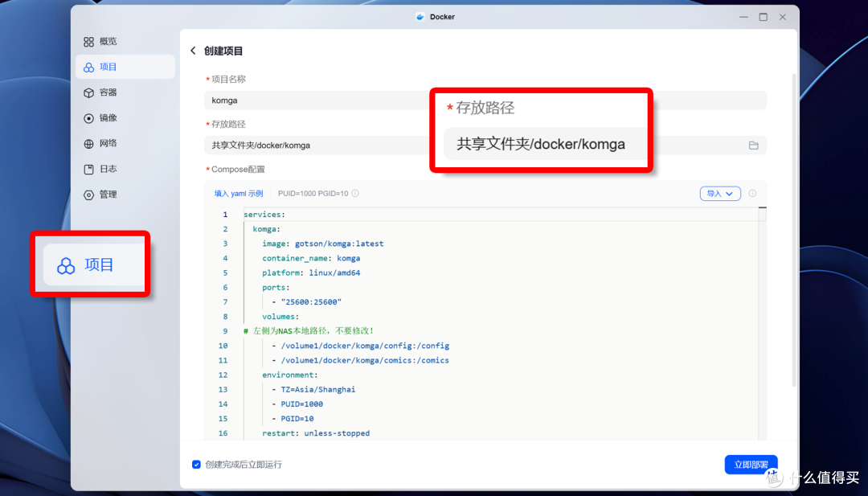868x496 pixels.
Task: Open the 网络 network section
Action: [125, 143]
